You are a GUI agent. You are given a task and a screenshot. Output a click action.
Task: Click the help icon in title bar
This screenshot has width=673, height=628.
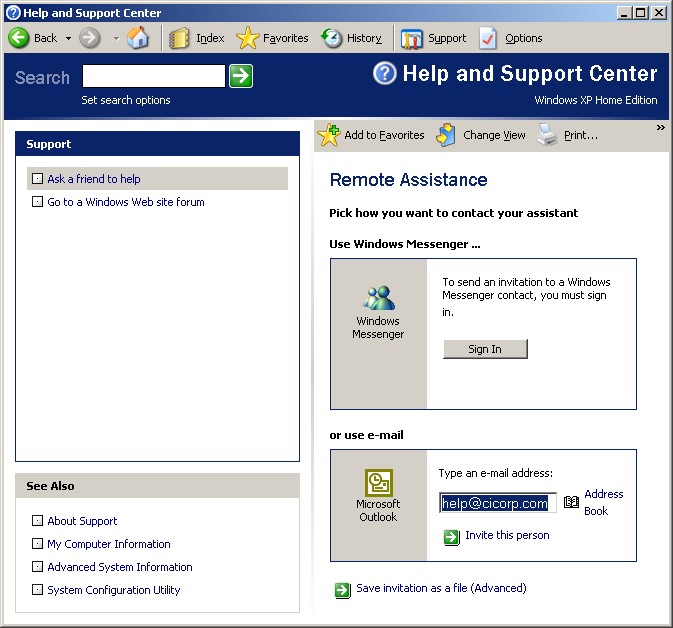13,12
